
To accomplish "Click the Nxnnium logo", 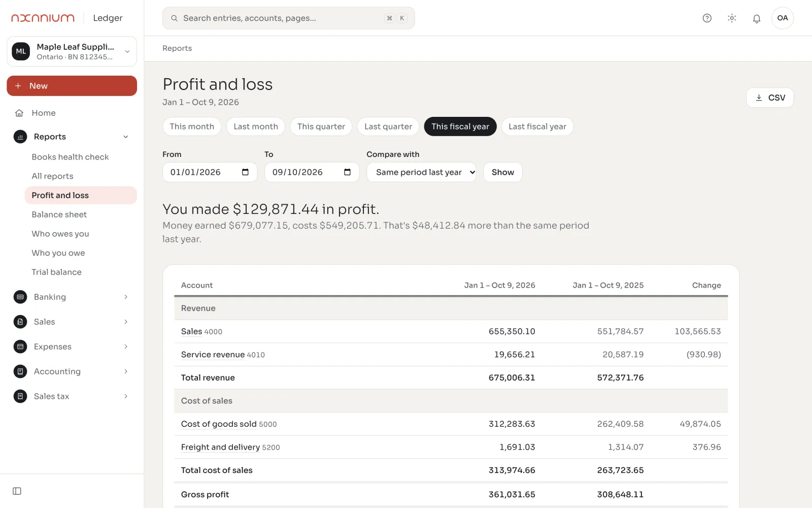I will click(x=43, y=18).
